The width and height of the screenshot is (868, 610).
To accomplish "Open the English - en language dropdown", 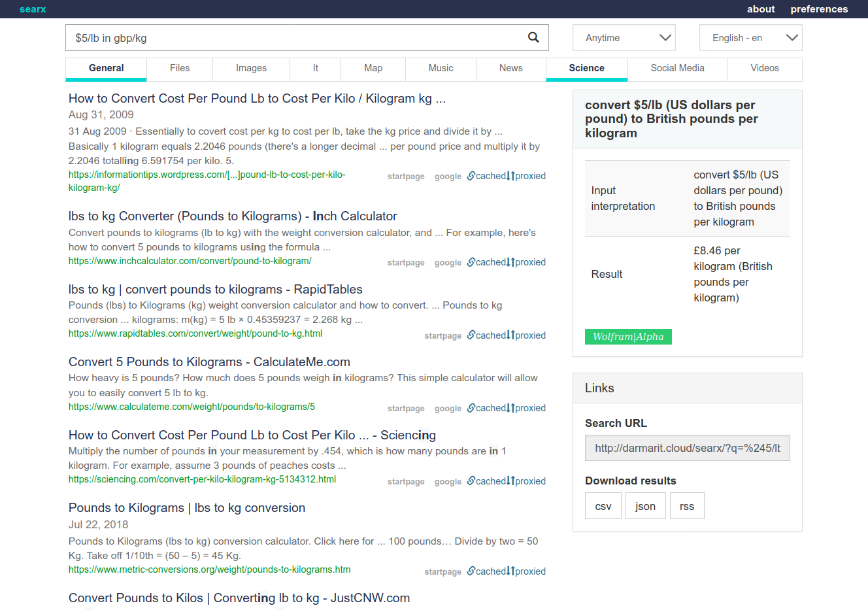I will (750, 38).
